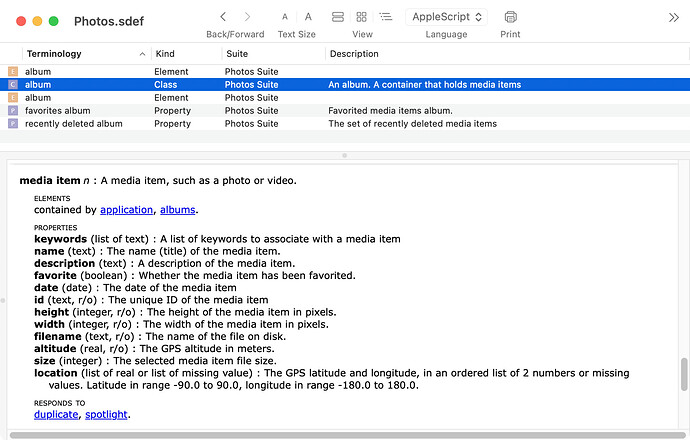This screenshot has height=440, width=690.
Task: Click the favorites album property icon
Action: pyautogui.click(x=13, y=110)
